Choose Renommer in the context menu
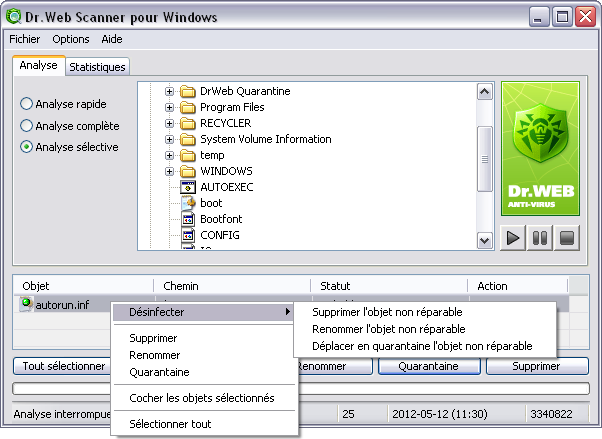The image size is (602, 439). pyautogui.click(x=204, y=355)
